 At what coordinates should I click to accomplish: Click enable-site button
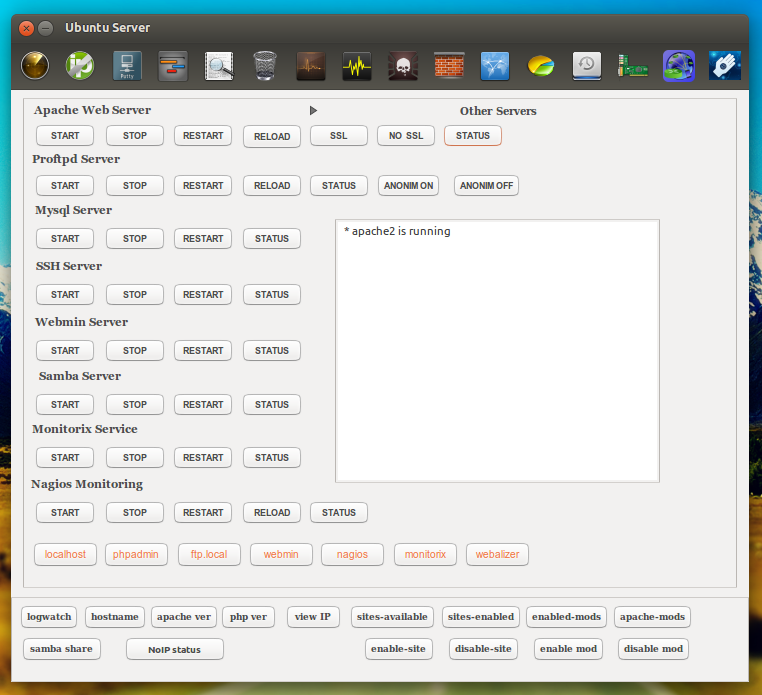click(x=398, y=649)
